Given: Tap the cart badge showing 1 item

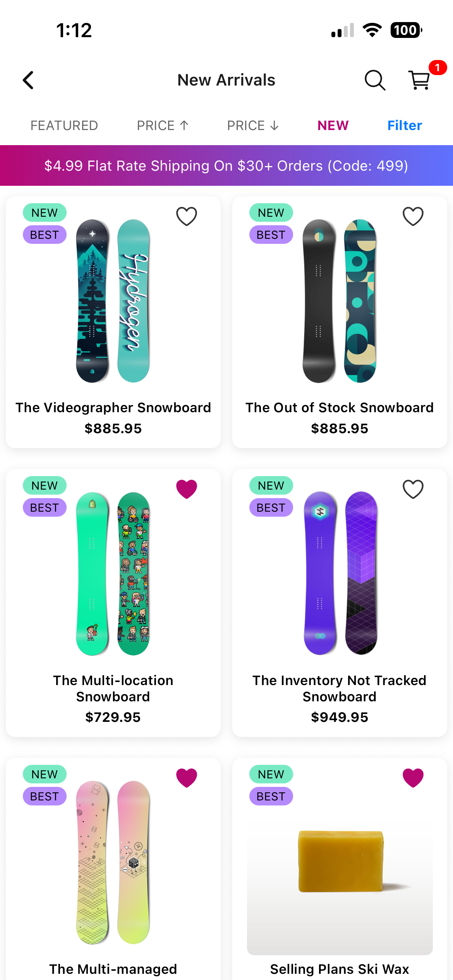Looking at the screenshot, I should [438, 68].
